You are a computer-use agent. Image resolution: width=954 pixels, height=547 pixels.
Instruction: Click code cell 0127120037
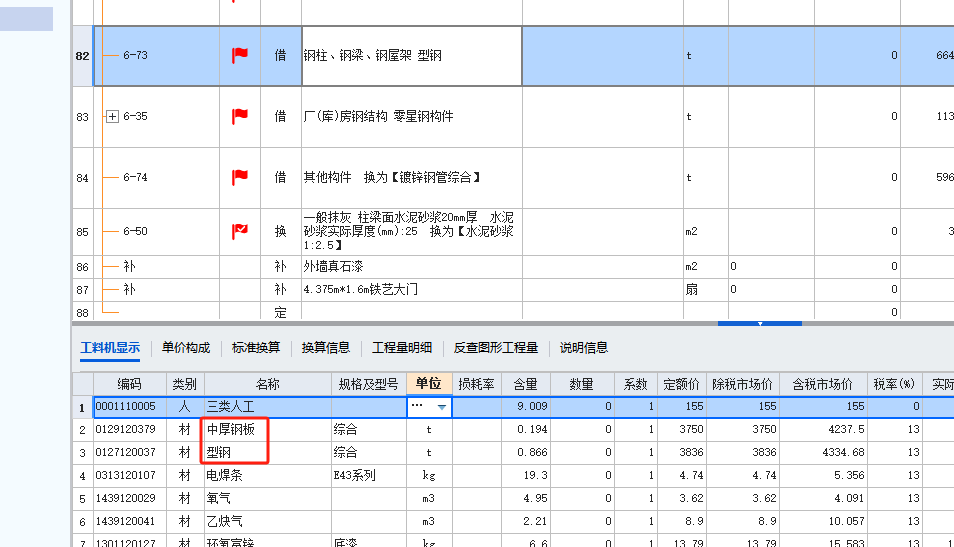click(x=130, y=453)
